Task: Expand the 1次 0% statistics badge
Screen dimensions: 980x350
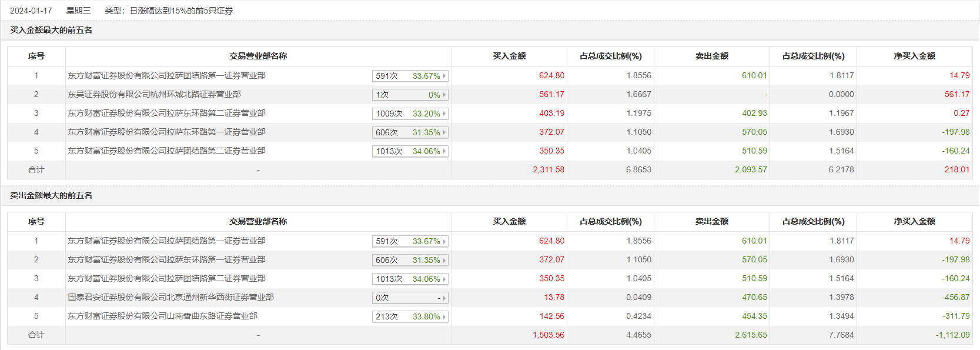Action: (x=410, y=95)
